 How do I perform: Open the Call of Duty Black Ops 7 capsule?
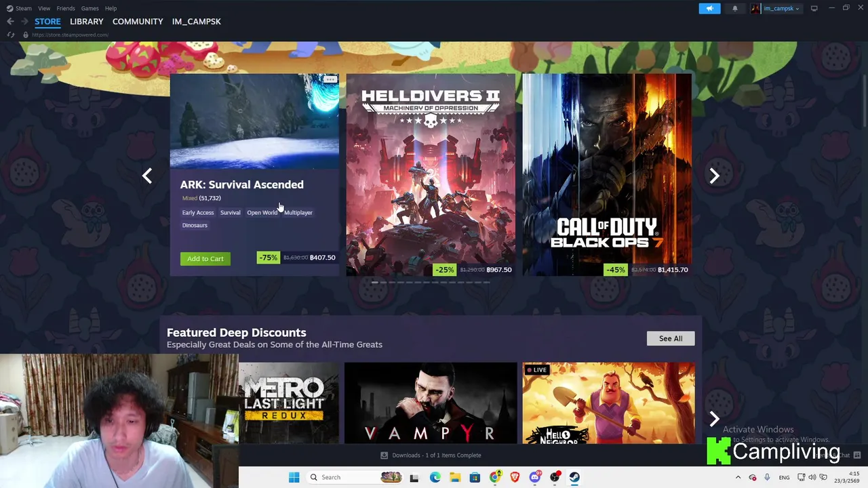607,175
